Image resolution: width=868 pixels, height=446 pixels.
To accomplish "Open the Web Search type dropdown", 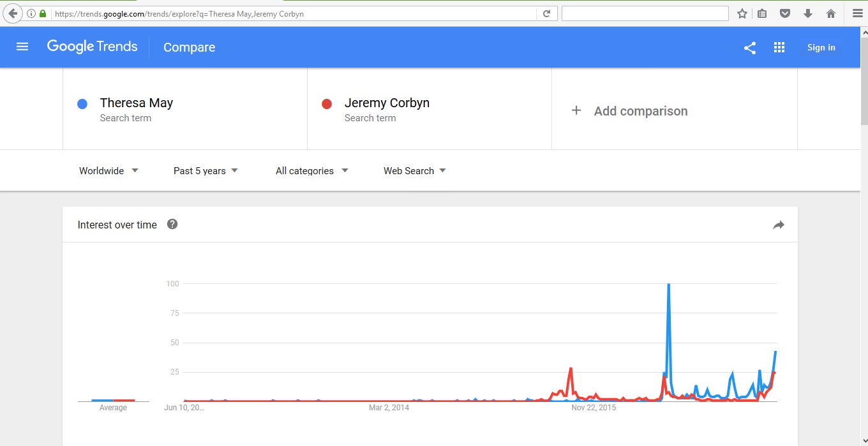I will [414, 170].
